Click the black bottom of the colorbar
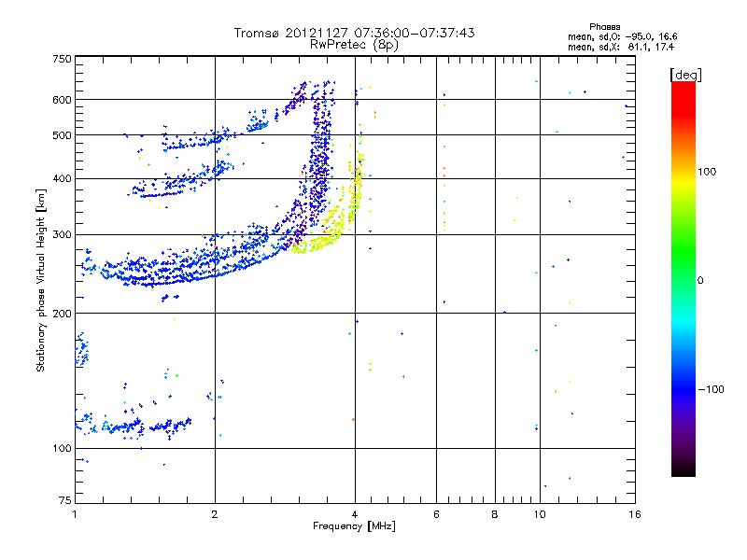747x560 pixels. 684,469
